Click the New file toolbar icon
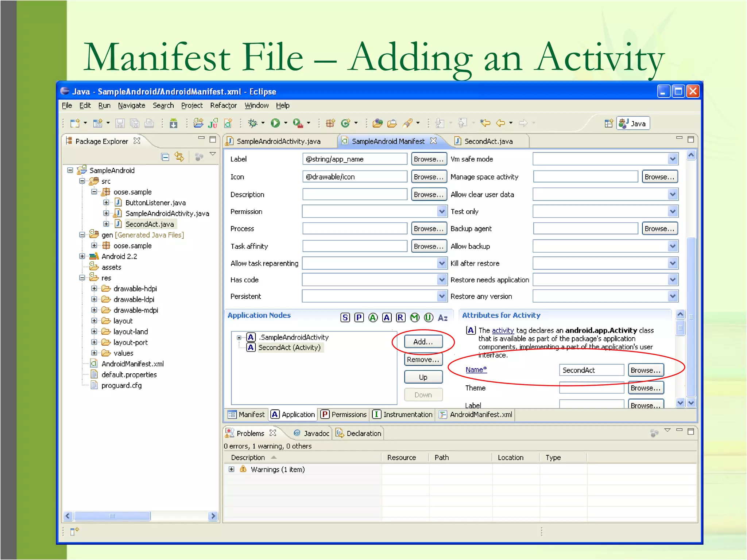The width and height of the screenshot is (747, 560). [75, 123]
